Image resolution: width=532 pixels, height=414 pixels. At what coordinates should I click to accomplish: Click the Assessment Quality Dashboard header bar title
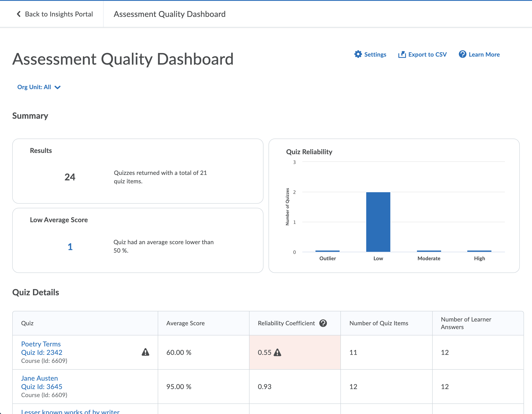(x=170, y=14)
